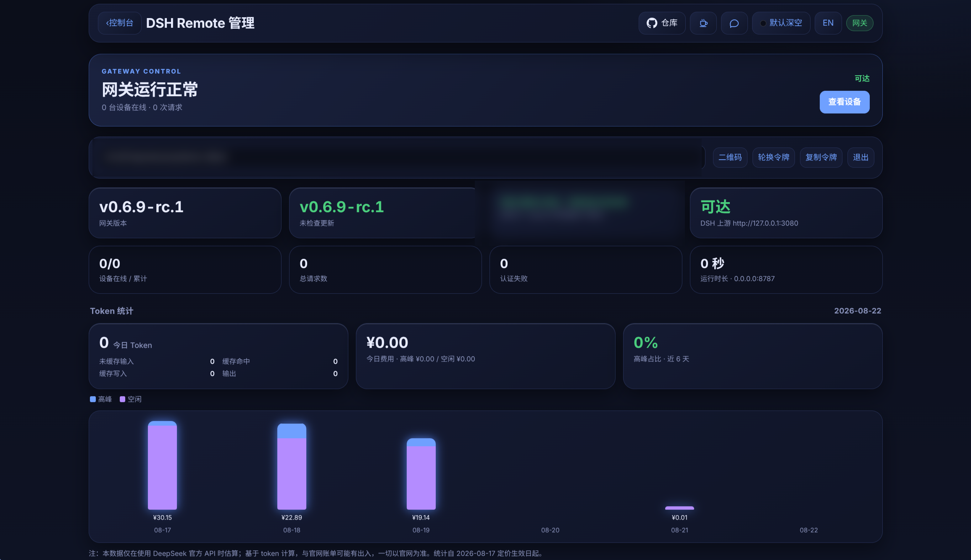This screenshot has width=971, height=560.
Task: Click the DSH Remote 管理 page title
Action: click(200, 23)
